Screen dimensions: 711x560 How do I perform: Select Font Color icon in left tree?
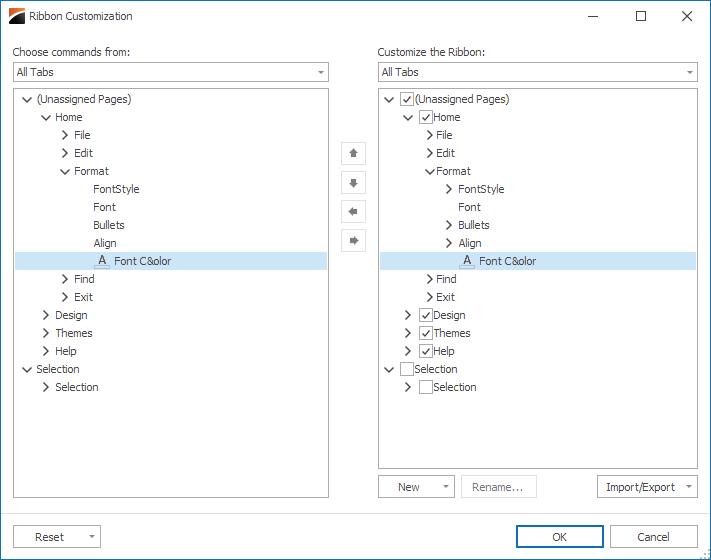(102, 261)
